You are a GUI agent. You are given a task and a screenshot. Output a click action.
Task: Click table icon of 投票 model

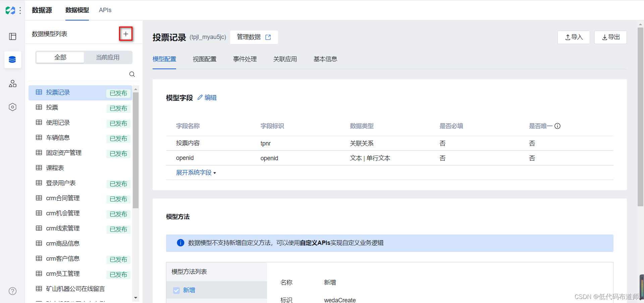pos(39,107)
